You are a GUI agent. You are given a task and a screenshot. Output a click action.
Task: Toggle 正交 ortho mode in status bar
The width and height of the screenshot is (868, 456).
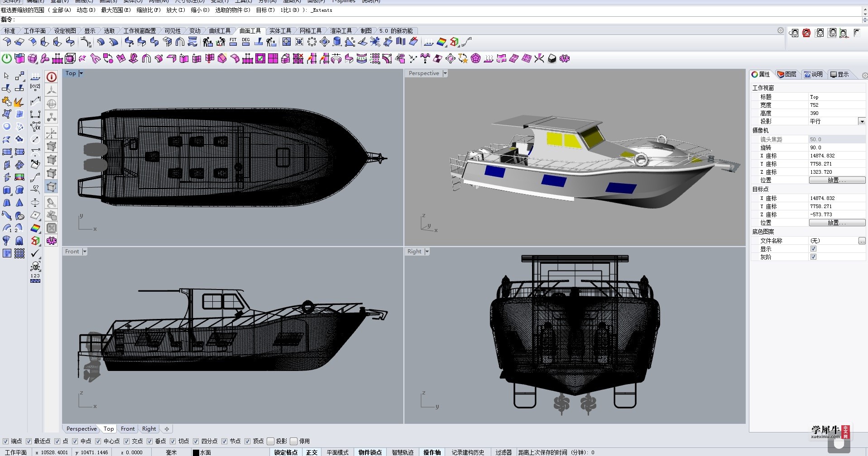click(x=312, y=452)
